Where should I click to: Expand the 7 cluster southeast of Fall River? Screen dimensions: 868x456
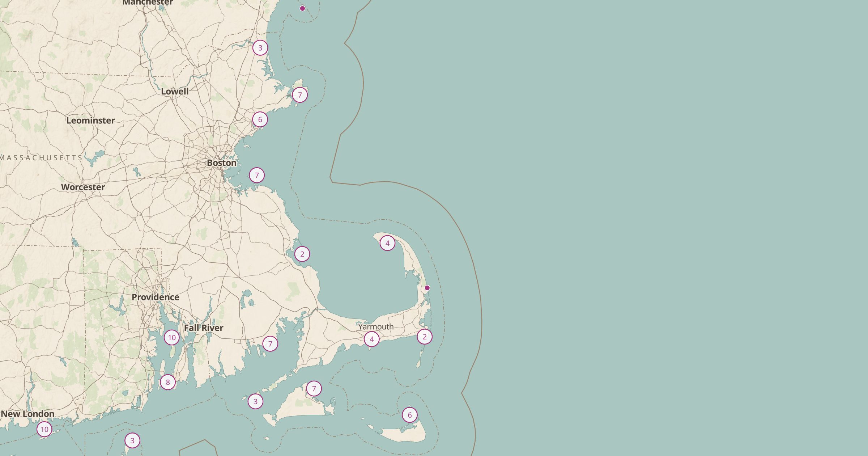[270, 344]
